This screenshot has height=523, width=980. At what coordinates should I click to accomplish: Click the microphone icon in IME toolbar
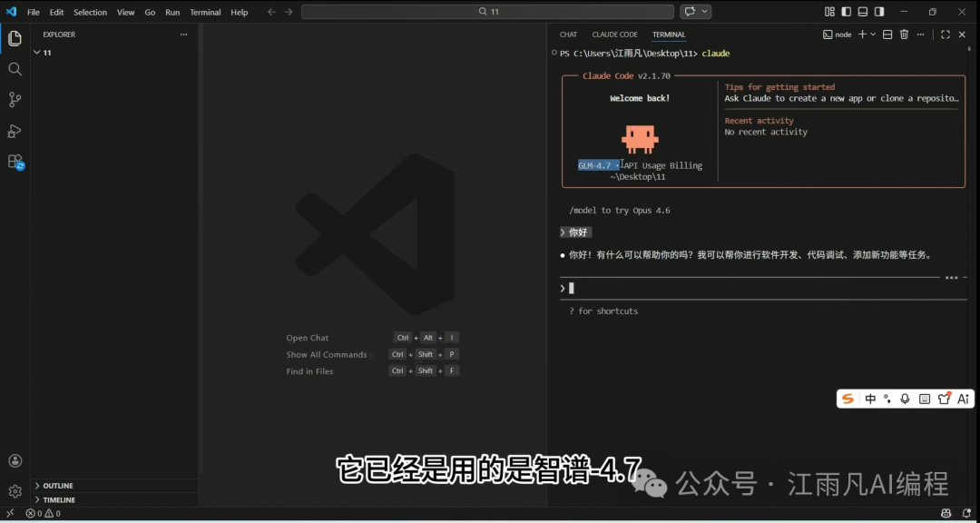905,400
